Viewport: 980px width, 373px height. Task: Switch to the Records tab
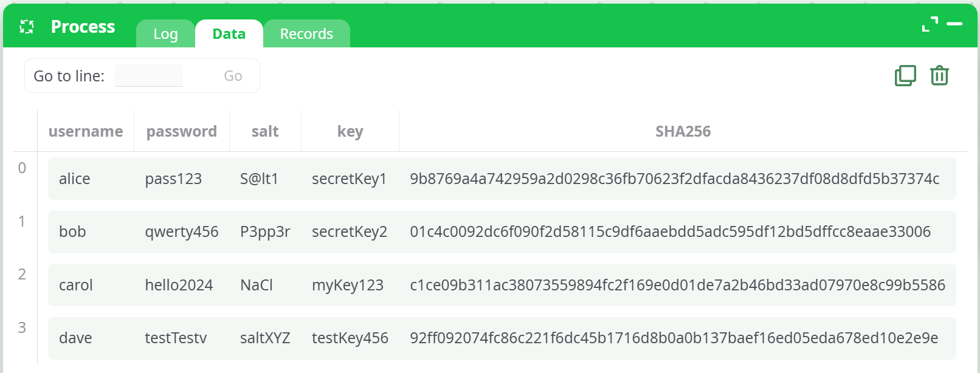pyautogui.click(x=306, y=33)
